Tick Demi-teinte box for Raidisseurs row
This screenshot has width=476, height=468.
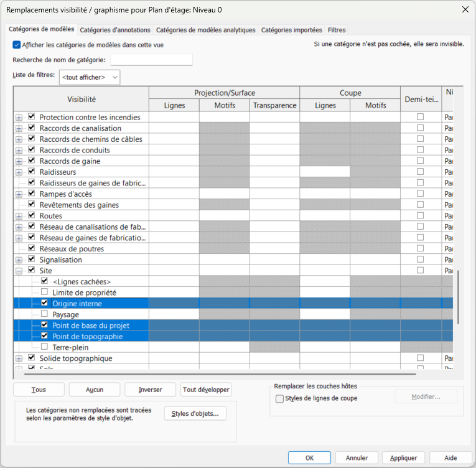(421, 172)
